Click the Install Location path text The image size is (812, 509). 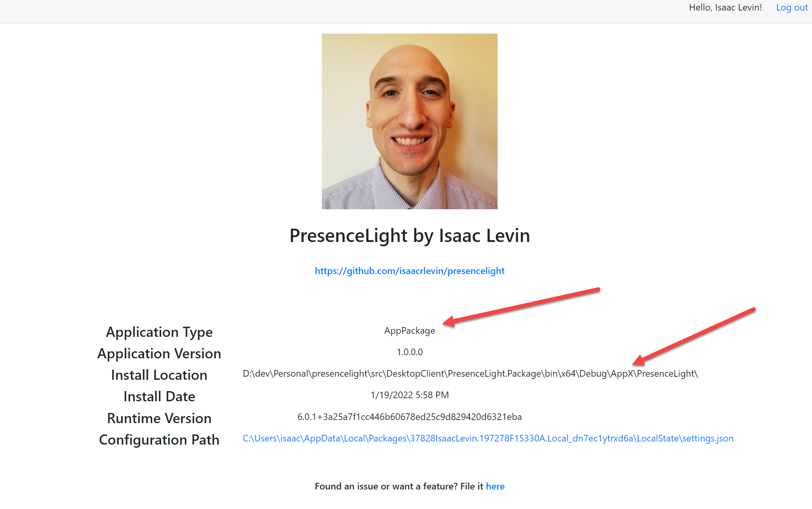(470, 374)
